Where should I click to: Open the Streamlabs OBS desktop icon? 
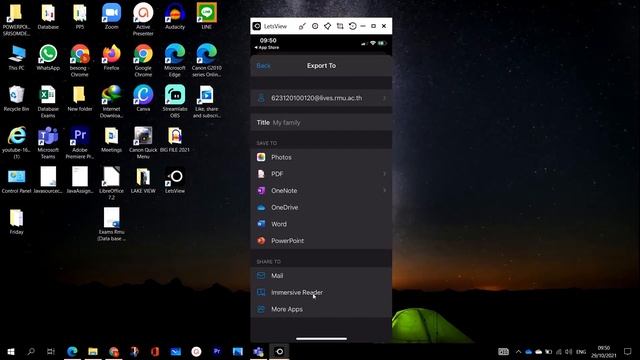pos(175,101)
